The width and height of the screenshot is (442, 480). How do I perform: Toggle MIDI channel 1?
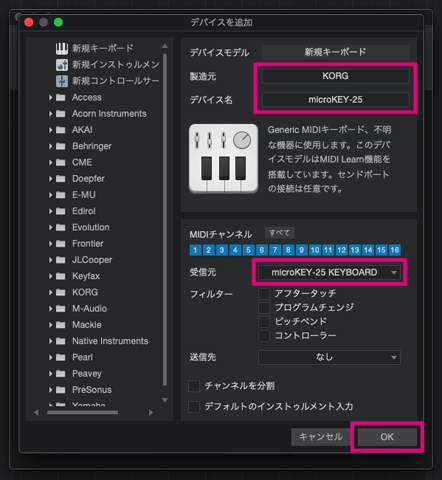[195, 250]
